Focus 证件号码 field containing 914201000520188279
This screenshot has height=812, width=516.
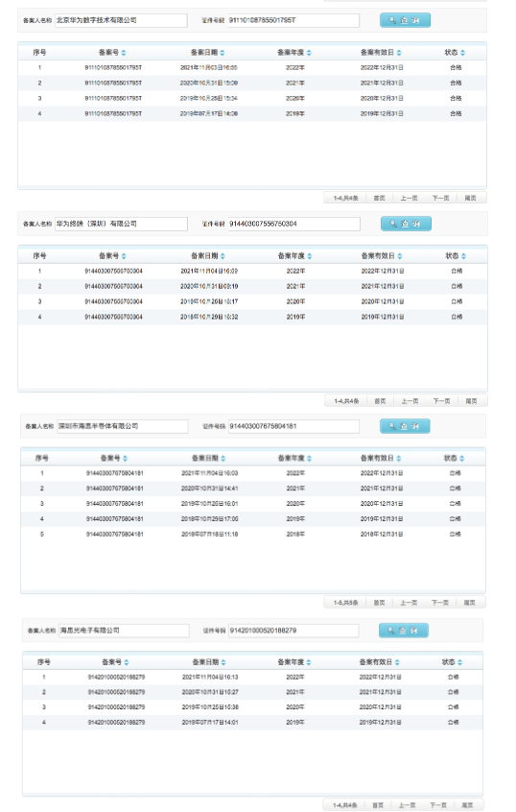[293, 631]
